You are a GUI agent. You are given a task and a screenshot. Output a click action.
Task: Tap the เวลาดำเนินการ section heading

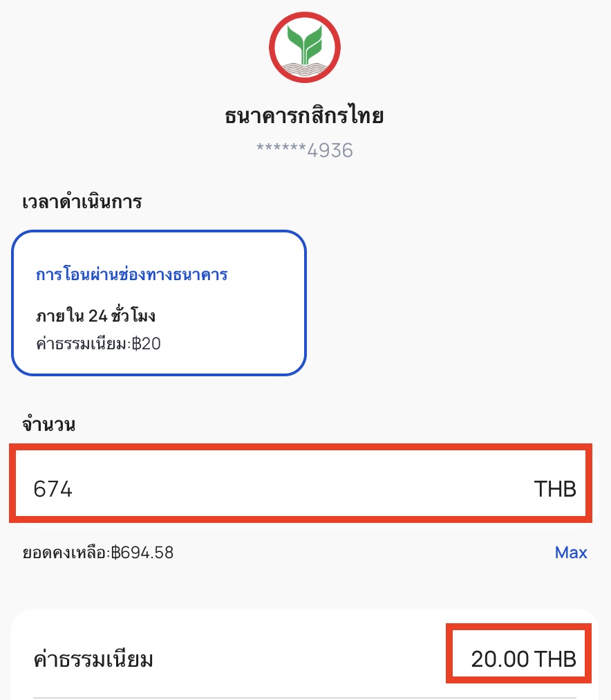(82, 202)
